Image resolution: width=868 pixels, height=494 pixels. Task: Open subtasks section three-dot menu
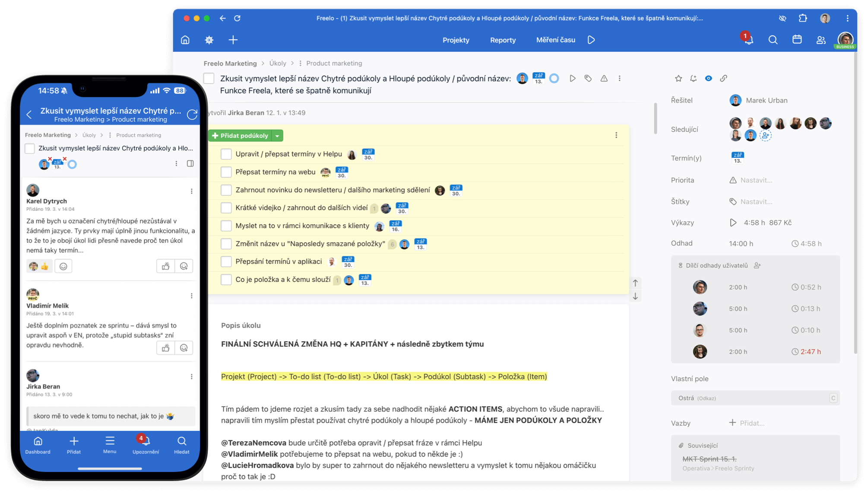(x=616, y=135)
